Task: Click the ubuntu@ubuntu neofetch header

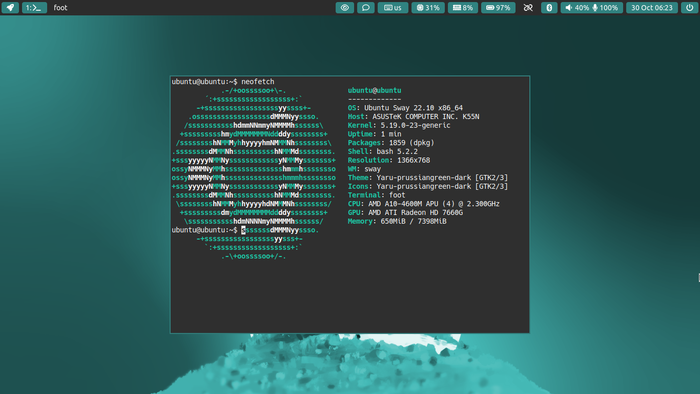Action: 375,91
